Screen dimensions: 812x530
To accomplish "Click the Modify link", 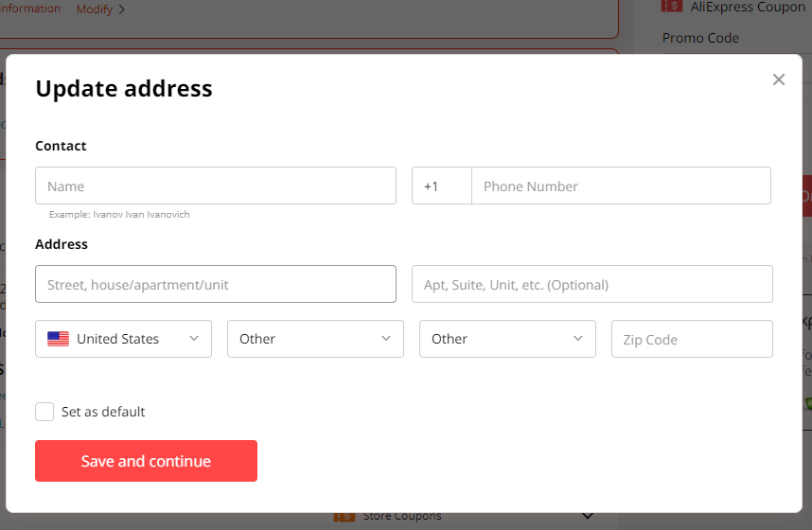I will pyautogui.click(x=94, y=9).
